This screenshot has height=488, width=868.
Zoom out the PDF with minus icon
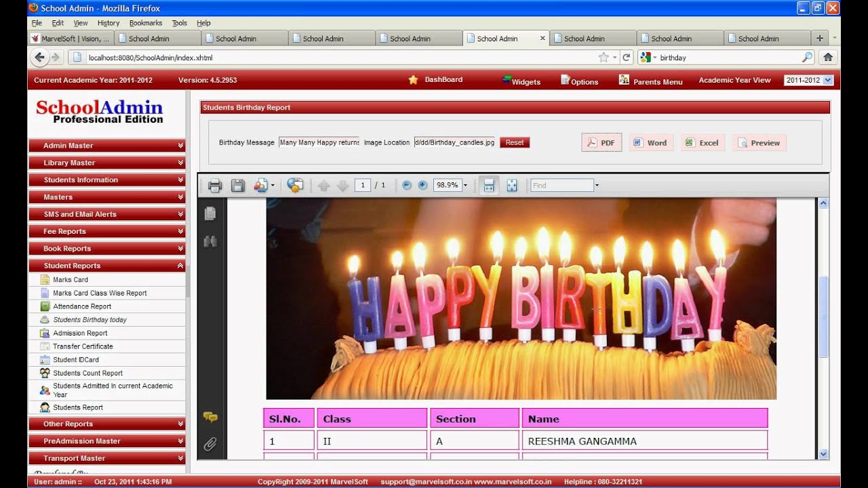click(407, 185)
